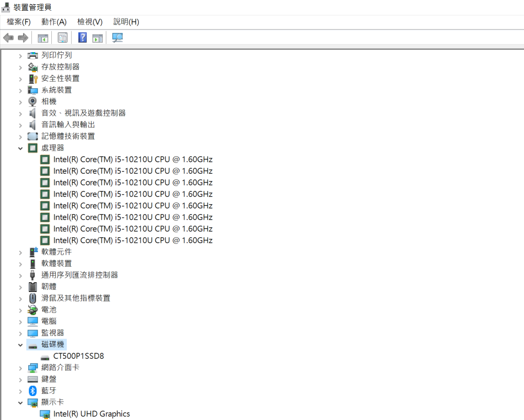Select the last Intel Core i5-10210U entry
The width and height of the screenshot is (524, 420).
[133, 240]
